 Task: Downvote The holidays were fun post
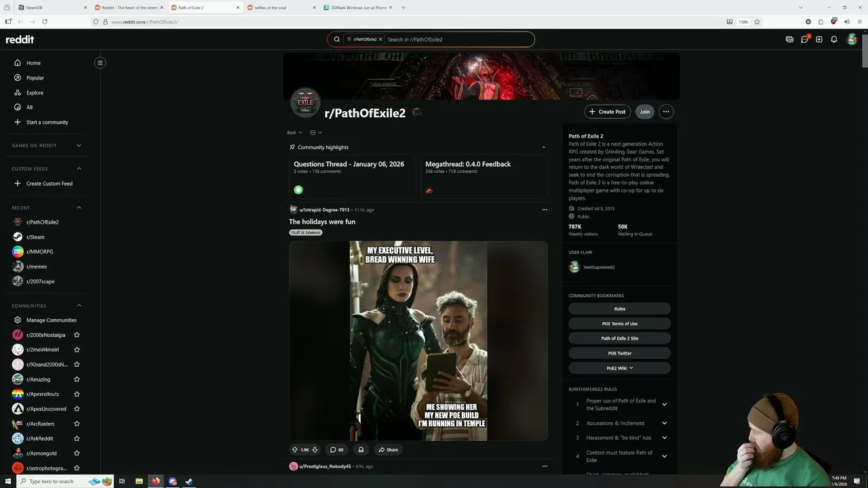click(x=315, y=449)
